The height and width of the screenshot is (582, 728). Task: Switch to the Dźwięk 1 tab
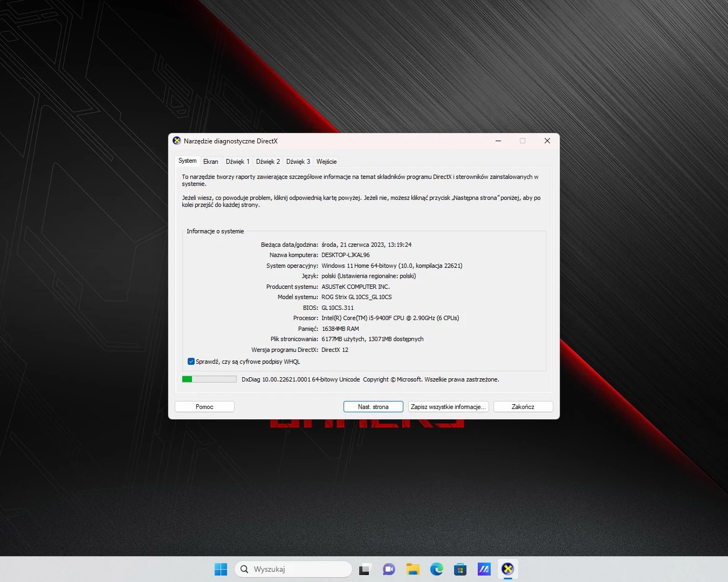(x=238, y=162)
